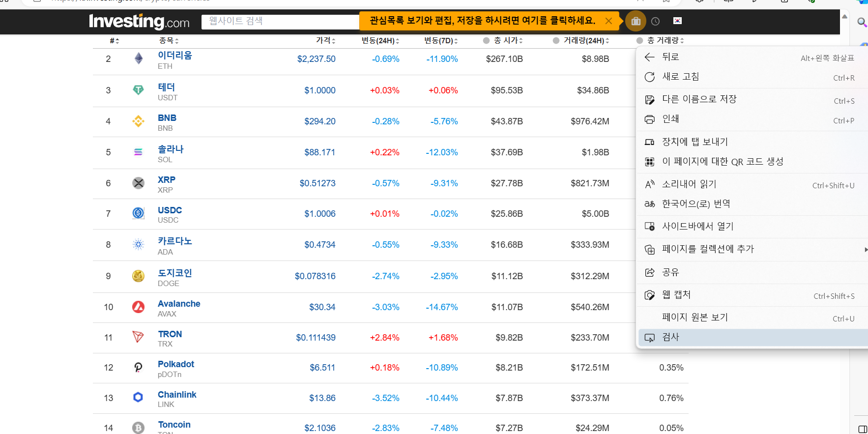
Task: Open the BNB coin name link
Action: point(167,118)
